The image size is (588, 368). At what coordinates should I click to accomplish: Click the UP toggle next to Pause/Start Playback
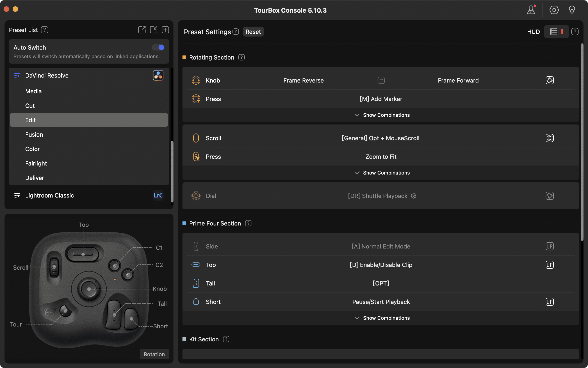(549, 301)
